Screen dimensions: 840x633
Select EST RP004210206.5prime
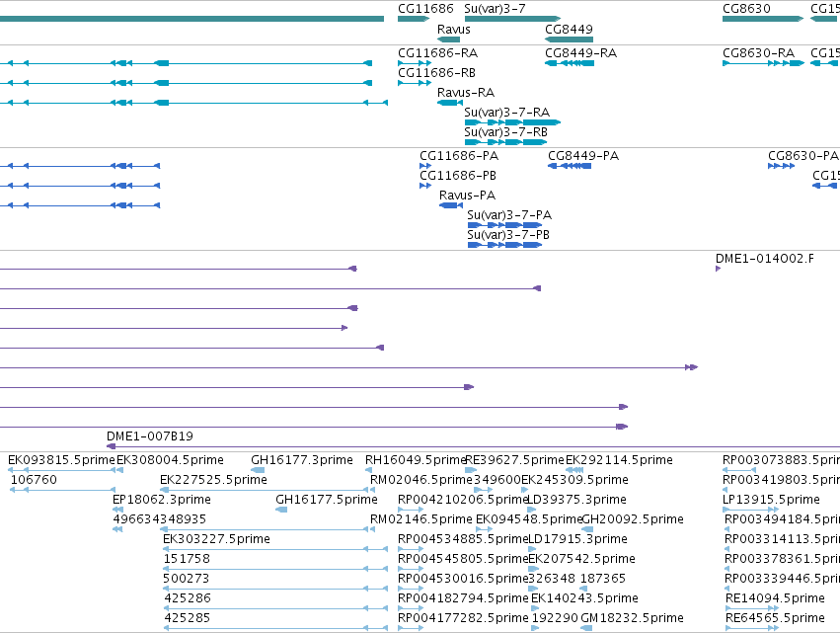[411, 510]
